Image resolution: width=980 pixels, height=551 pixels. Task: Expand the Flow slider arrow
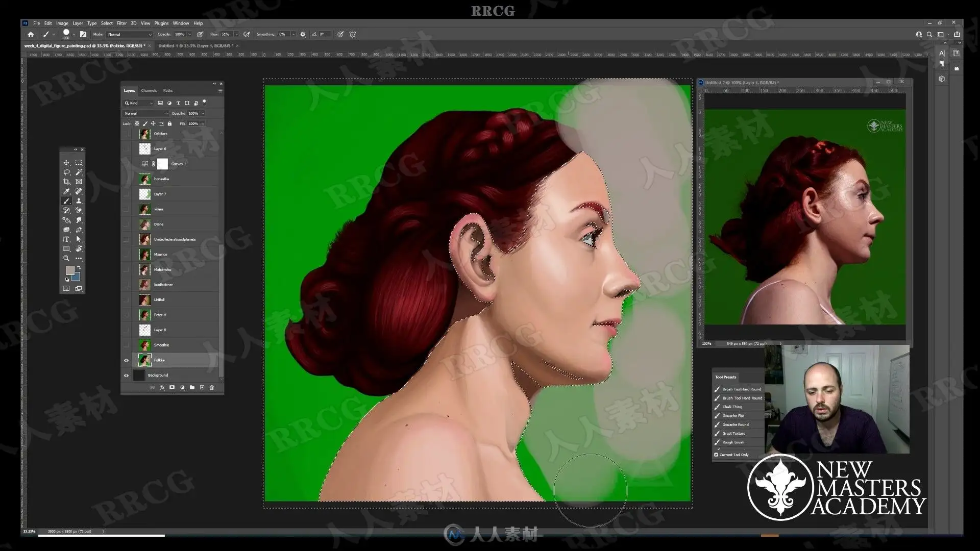(x=236, y=34)
